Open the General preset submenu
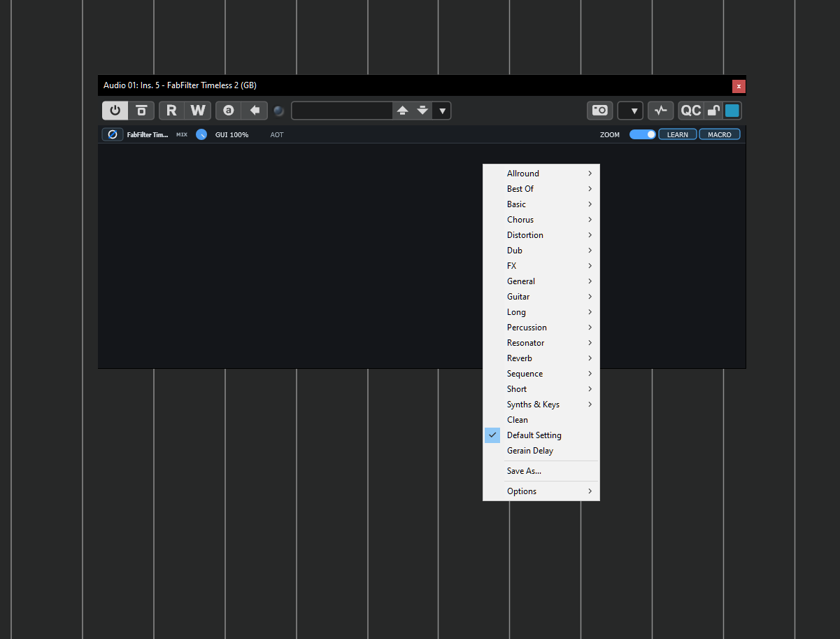The height and width of the screenshot is (639, 840). pyautogui.click(x=541, y=281)
